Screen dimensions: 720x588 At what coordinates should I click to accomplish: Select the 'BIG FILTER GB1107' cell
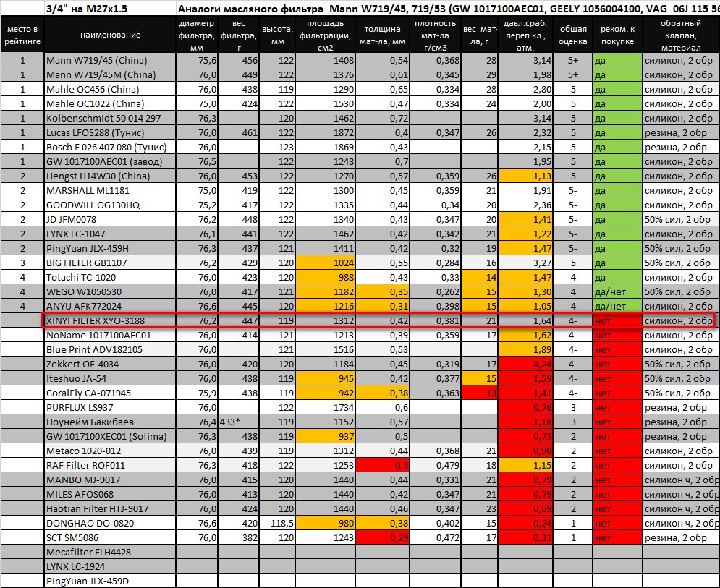coord(110,263)
